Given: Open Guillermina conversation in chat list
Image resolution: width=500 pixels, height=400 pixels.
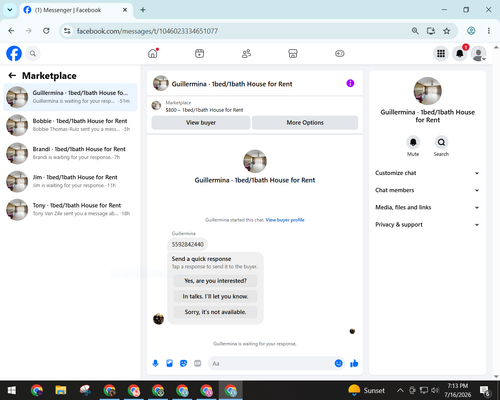Looking at the screenshot, I should (70, 97).
